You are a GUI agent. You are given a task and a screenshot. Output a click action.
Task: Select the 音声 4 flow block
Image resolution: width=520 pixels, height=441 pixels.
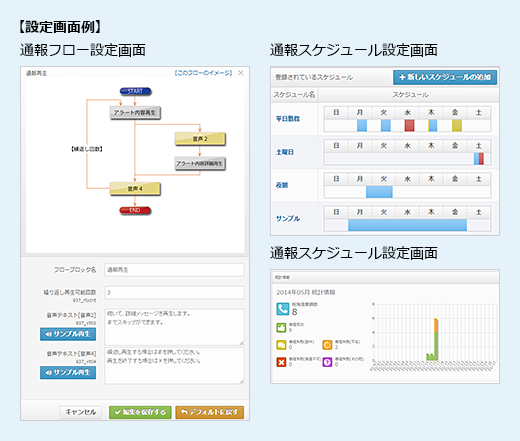click(135, 189)
